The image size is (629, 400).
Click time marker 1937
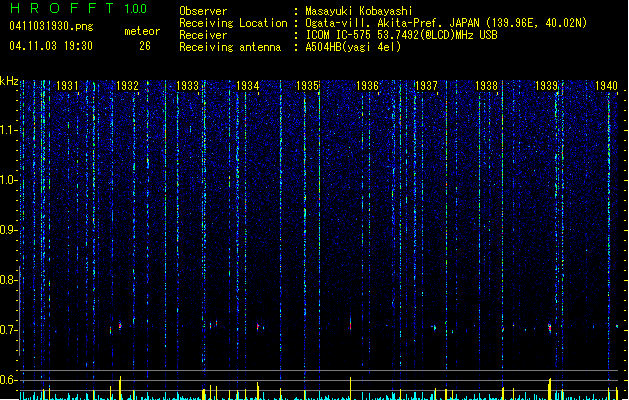[x=426, y=86]
